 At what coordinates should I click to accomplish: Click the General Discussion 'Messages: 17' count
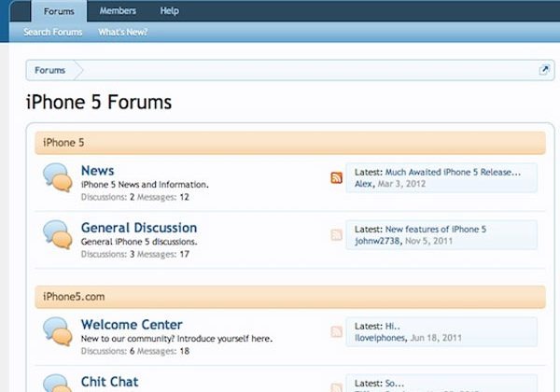(x=163, y=254)
